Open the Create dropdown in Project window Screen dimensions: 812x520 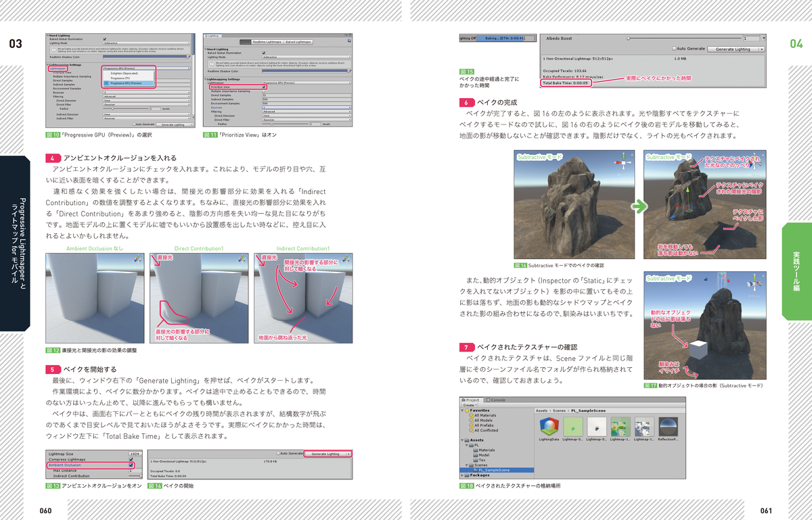470,405
